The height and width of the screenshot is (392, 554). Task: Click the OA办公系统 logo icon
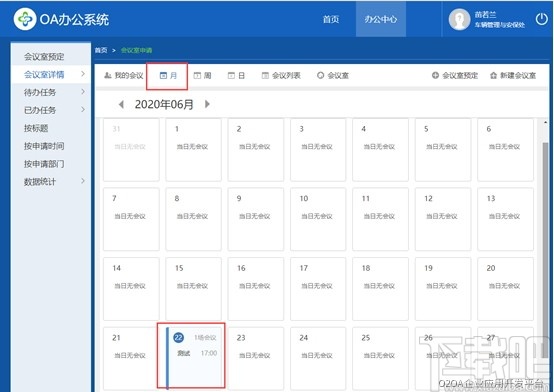pos(25,19)
